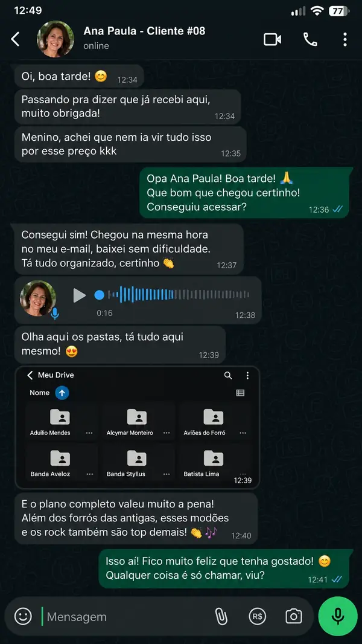Tap the Wi-Fi status icon
Image resolution: width=362 pixels, height=644 pixels.
click(317, 11)
